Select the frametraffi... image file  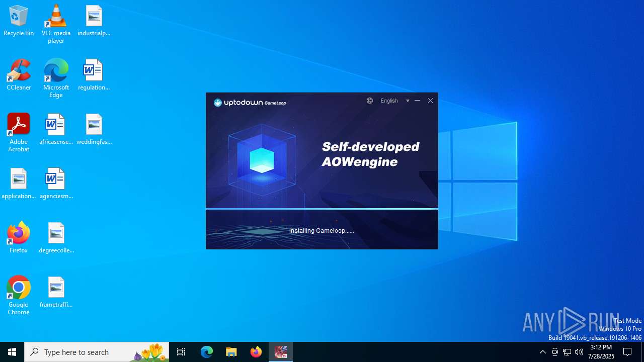pyautogui.click(x=56, y=293)
